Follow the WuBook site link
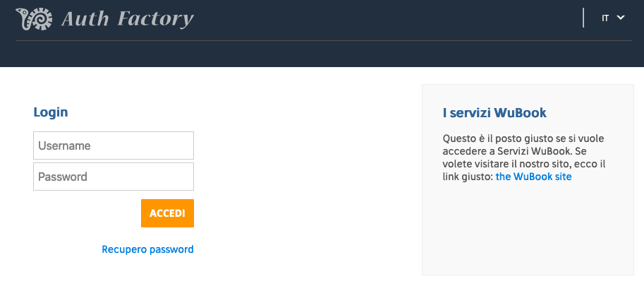This screenshot has width=644, height=286. pyautogui.click(x=533, y=177)
